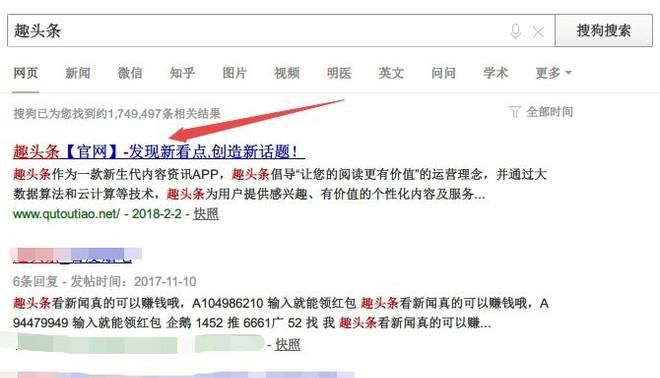Click the result count text 1,749,497条相关结果
The height and width of the screenshot is (378, 660).
(164, 114)
